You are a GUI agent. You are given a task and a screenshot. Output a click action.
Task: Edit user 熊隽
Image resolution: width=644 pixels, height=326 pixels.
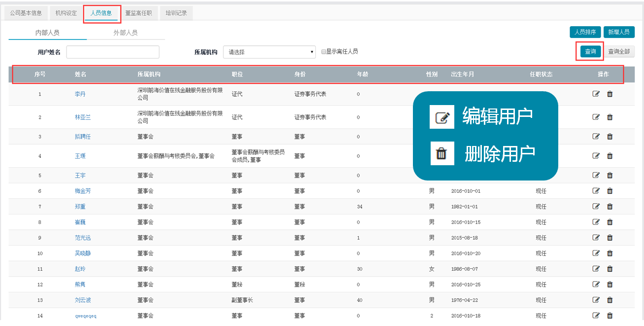(x=596, y=285)
